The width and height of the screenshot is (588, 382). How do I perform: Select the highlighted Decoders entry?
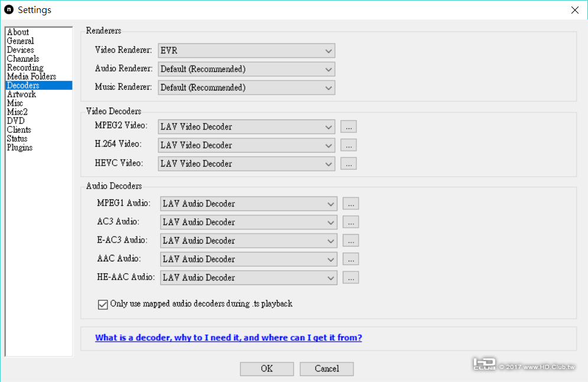click(x=39, y=86)
